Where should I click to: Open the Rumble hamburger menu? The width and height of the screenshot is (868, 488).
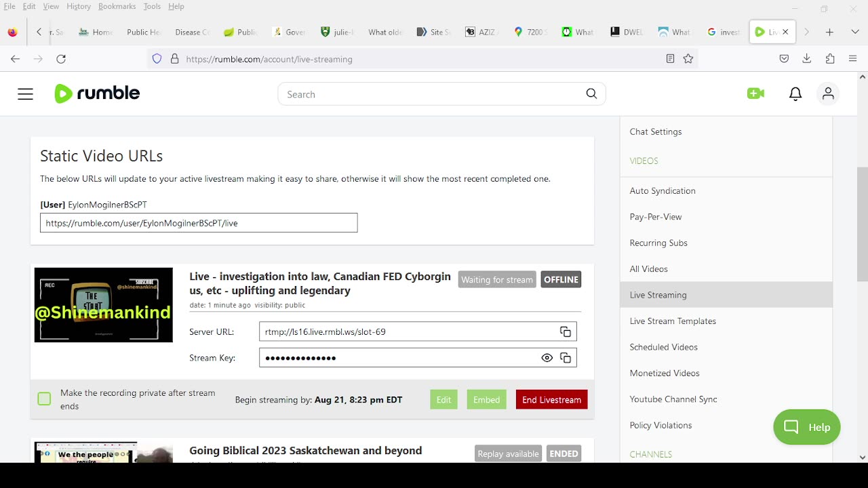tap(25, 94)
